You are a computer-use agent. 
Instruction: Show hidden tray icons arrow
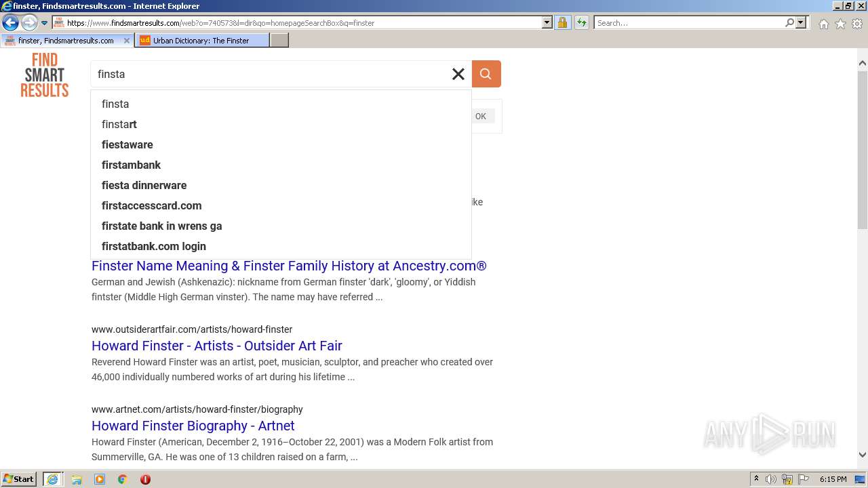coord(756,479)
